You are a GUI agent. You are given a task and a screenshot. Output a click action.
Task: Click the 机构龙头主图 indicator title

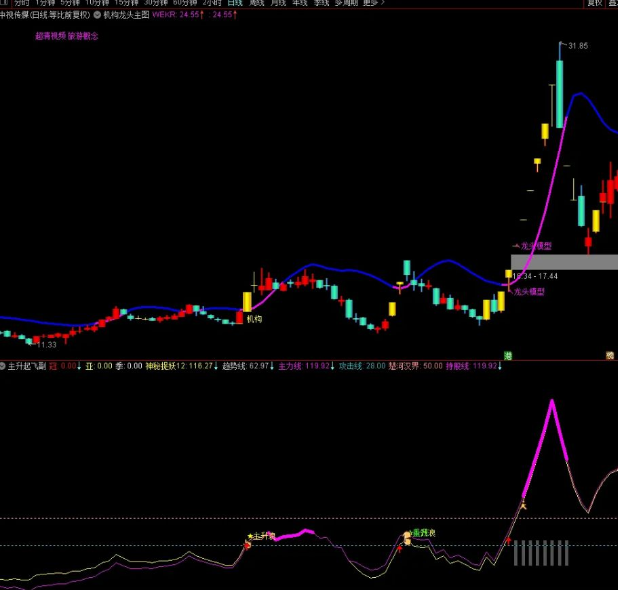(x=125, y=15)
